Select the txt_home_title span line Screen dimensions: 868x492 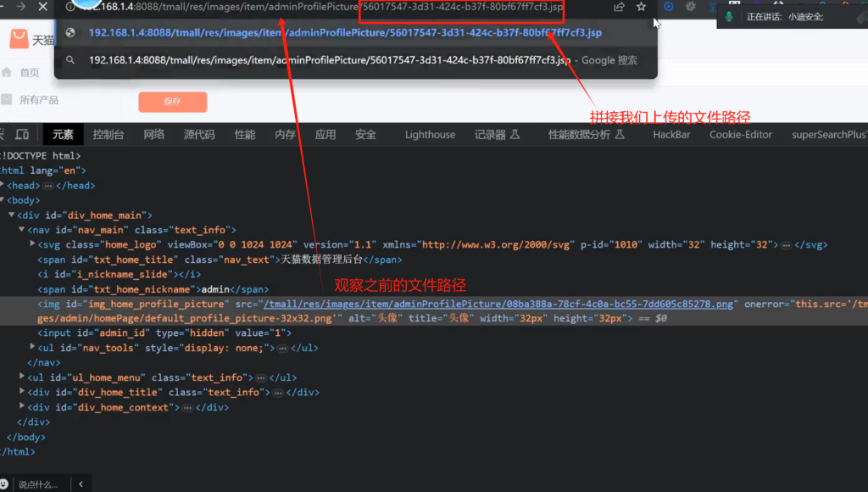pos(220,260)
